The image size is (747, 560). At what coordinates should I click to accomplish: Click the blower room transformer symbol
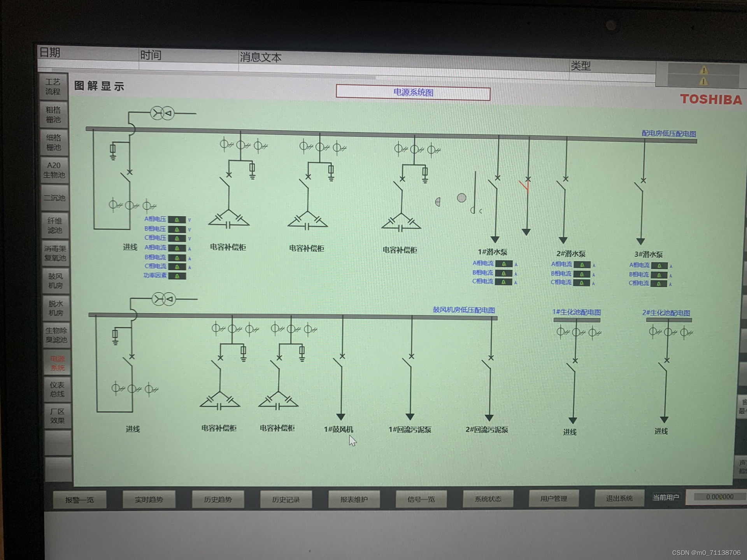(163, 299)
